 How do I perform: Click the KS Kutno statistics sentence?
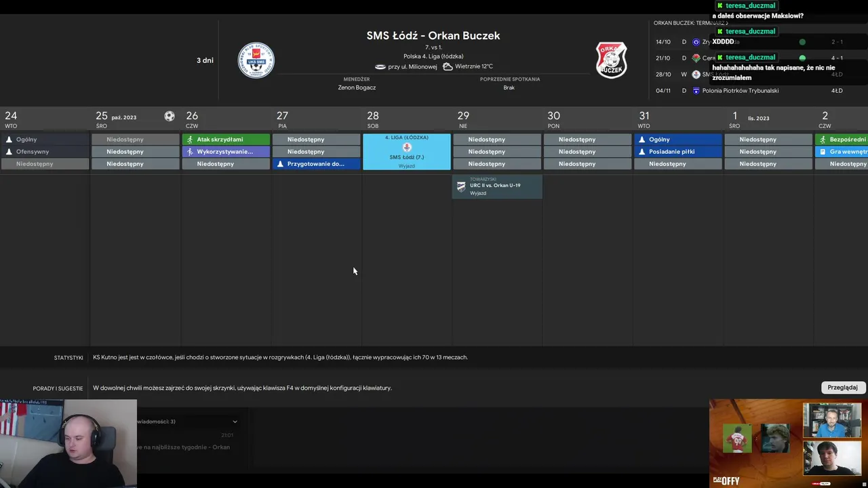(280, 357)
